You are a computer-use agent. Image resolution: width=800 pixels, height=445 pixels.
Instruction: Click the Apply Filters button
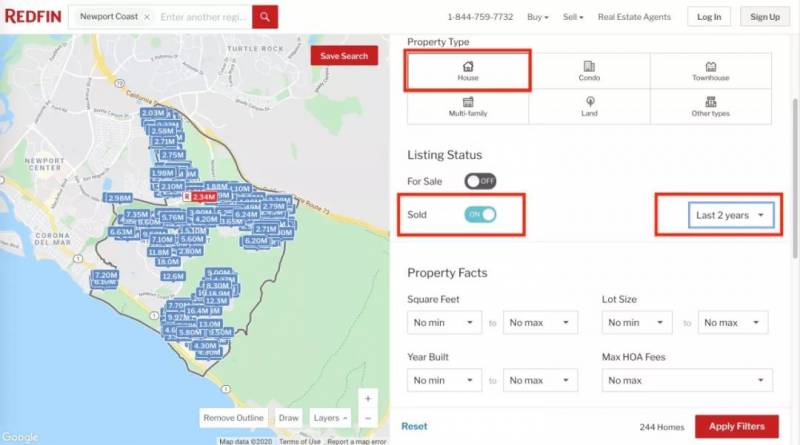(x=736, y=426)
